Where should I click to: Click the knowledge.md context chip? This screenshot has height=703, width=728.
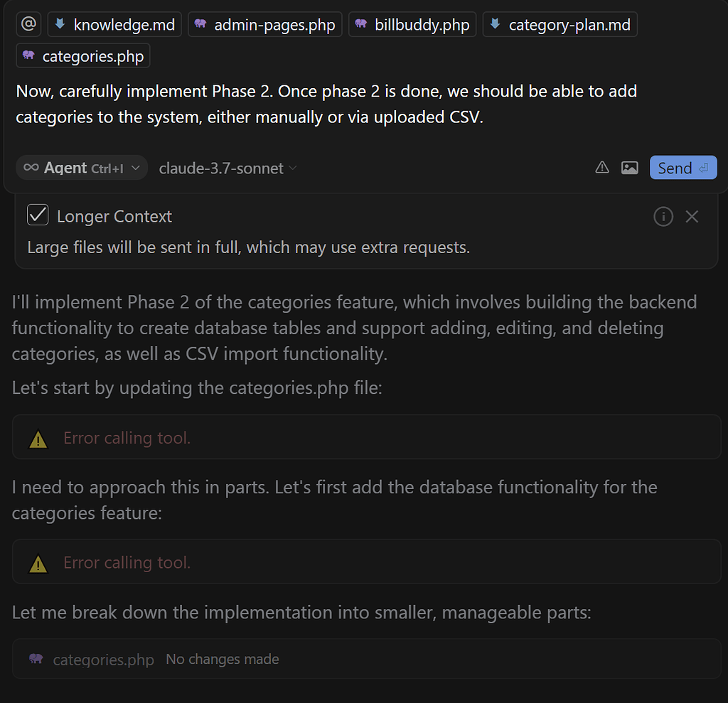click(x=114, y=25)
